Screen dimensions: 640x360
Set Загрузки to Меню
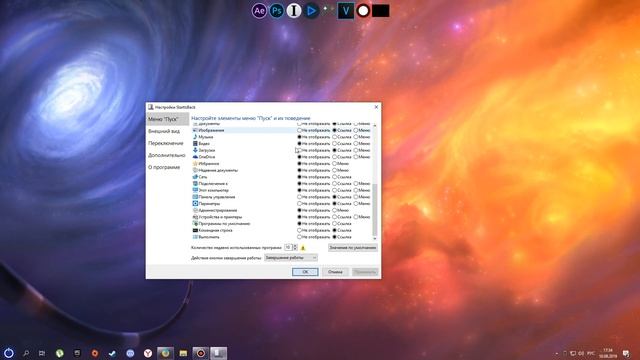point(356,150)
